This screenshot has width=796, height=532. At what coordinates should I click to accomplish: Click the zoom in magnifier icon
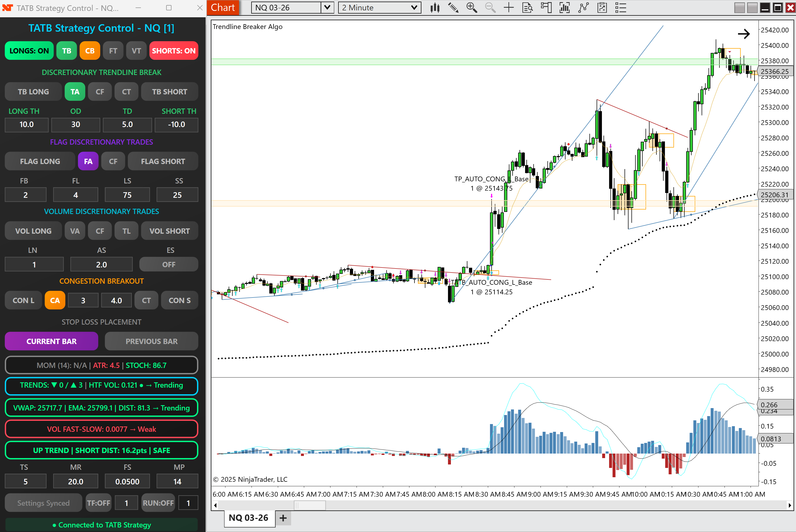point(471,7)
